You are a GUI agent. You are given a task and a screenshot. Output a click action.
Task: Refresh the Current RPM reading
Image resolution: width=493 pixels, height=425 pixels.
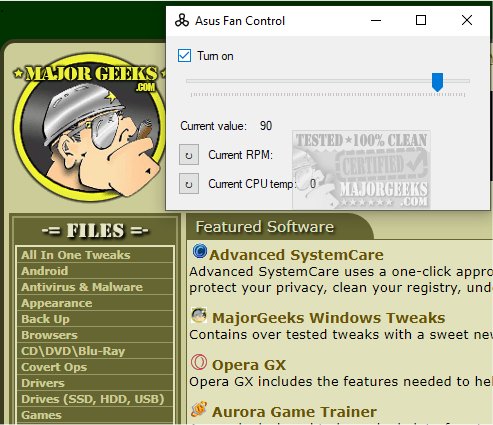pyautogui.click(x=189, y=155)
